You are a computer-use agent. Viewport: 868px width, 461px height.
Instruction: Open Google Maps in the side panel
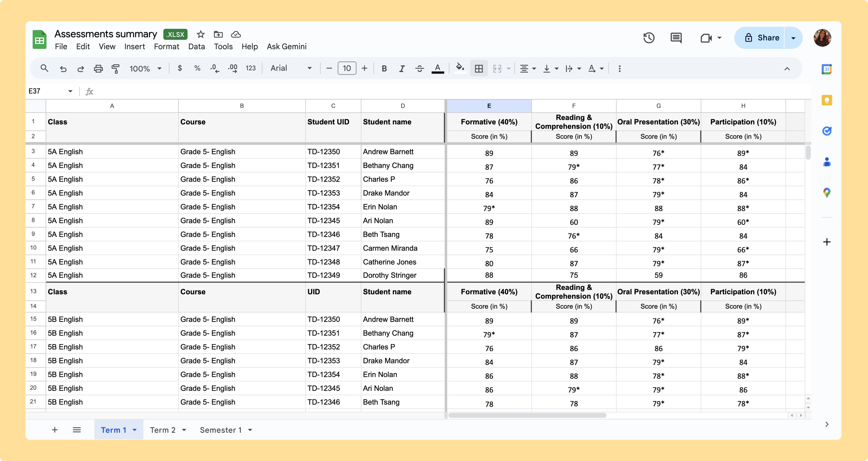click(827, 193)
